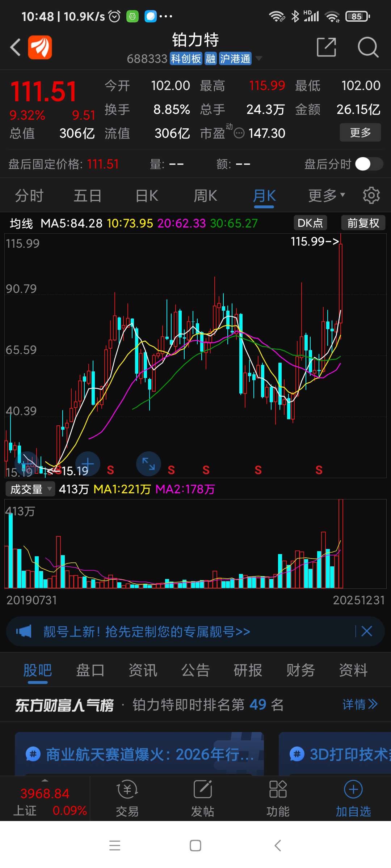Open the search magnifier icon
Screen dimensions: 391x868
pyautogui.click(x=368, y=47)
